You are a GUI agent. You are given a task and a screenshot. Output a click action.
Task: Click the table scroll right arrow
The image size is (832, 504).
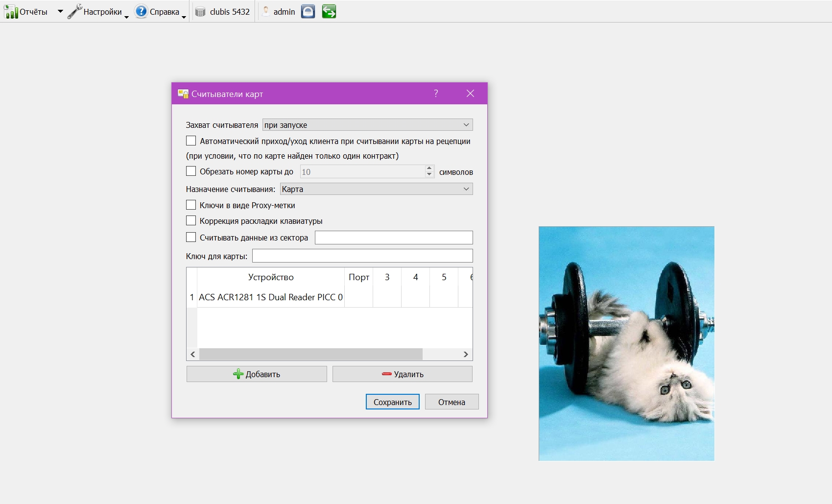(466, 354)
